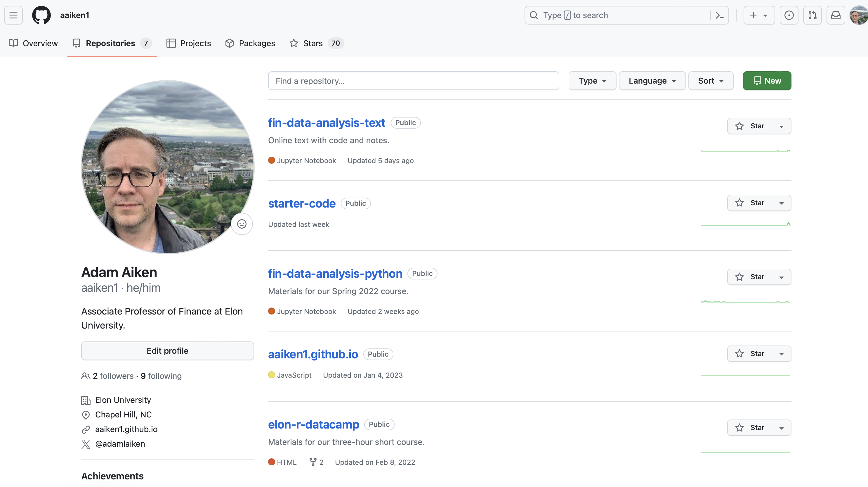Click the aaiken1 username in header
The width and height of the screenshot is (868, 487).
(x=74, y=15)
